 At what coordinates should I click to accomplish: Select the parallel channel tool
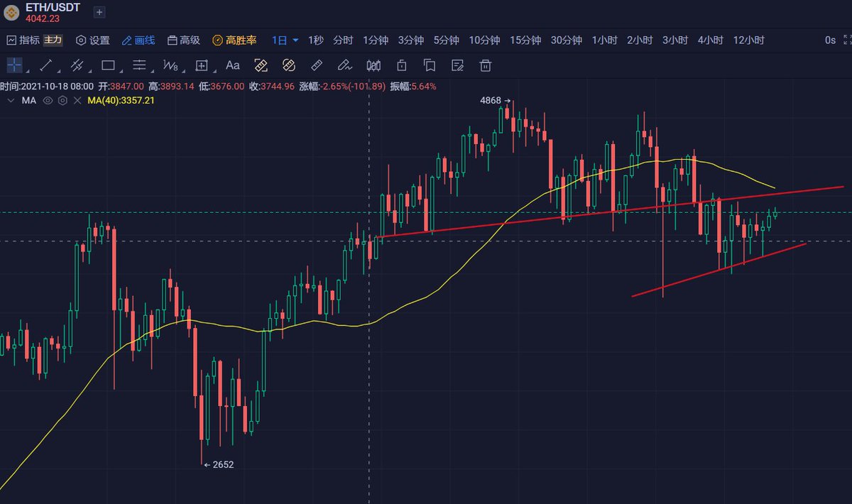77,65
